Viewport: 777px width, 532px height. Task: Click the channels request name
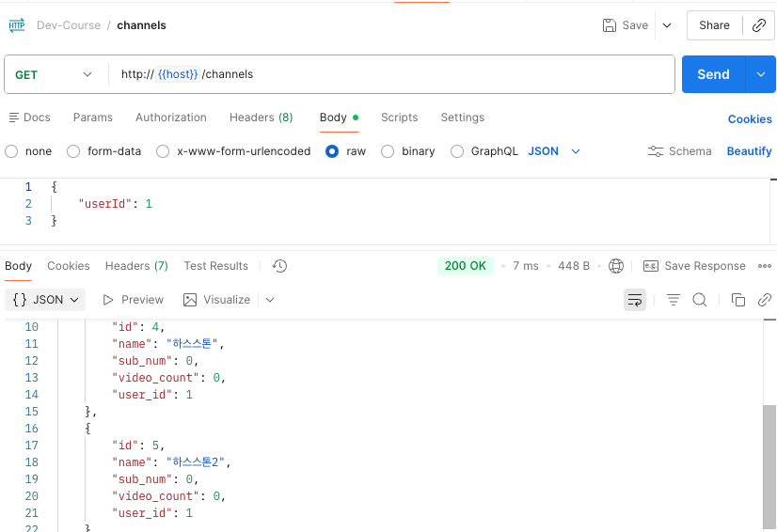click(x=141, y=25)
